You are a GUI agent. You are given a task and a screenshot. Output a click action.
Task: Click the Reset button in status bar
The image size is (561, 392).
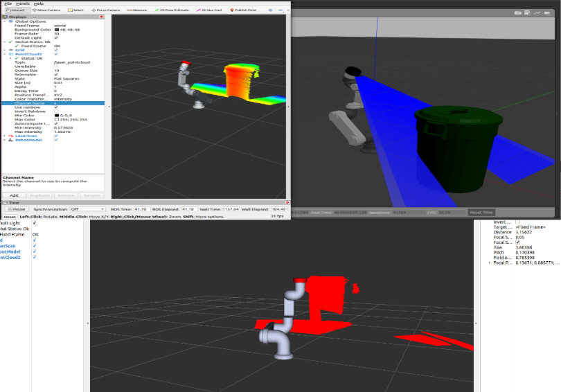[x=10, y=217]
